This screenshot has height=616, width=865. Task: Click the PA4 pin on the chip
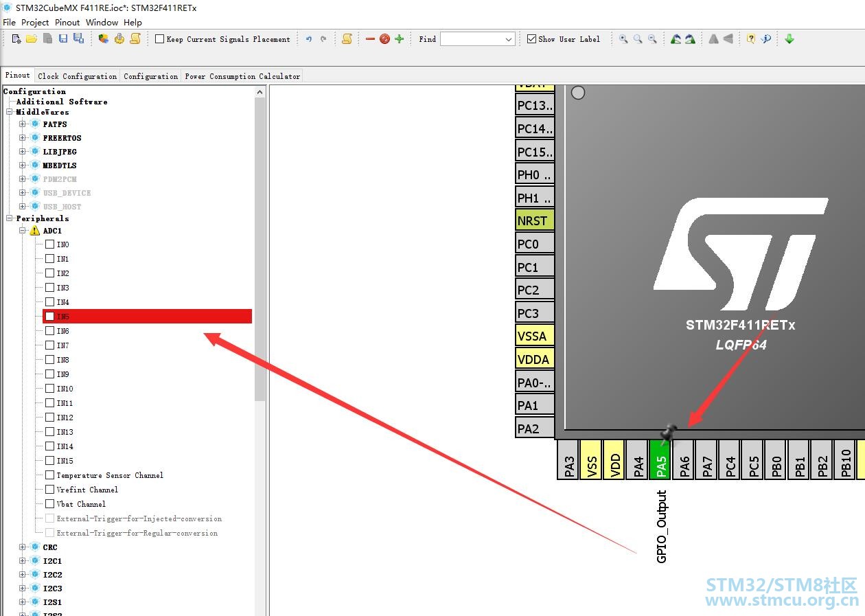tap(638, 459)
